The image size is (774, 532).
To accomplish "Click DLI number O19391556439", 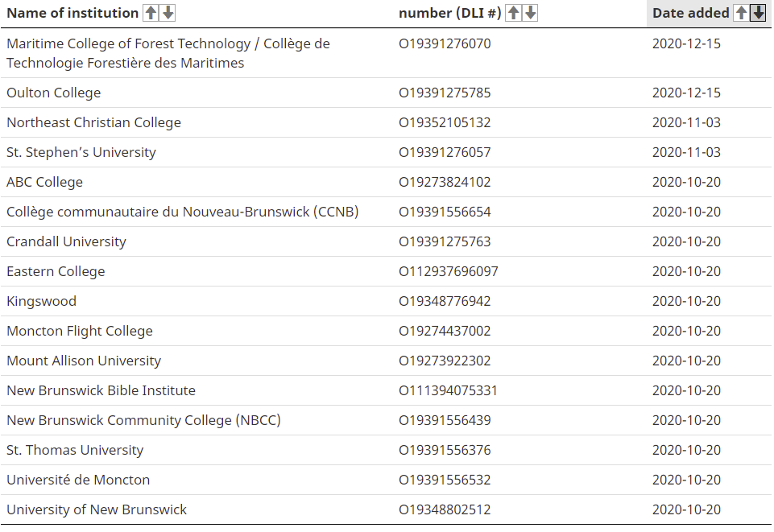I will click(445, 420).
